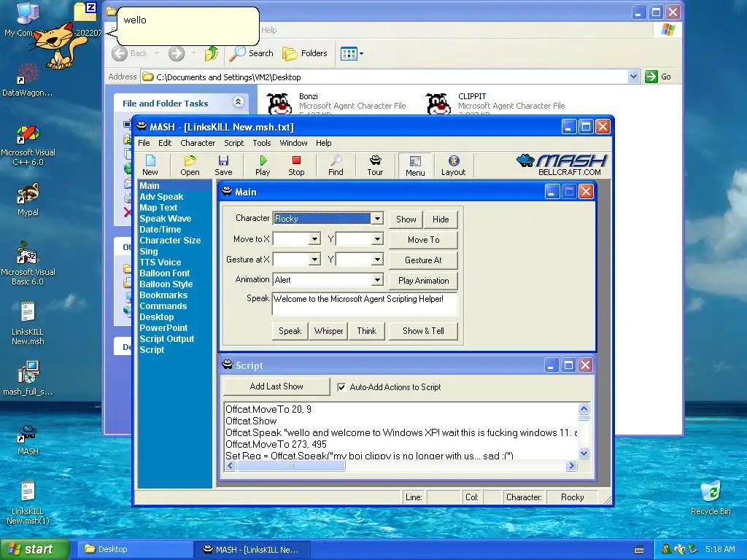Click the script scroll right arrow
This screenshot has height=560, width=747.
tap(571, 466)
